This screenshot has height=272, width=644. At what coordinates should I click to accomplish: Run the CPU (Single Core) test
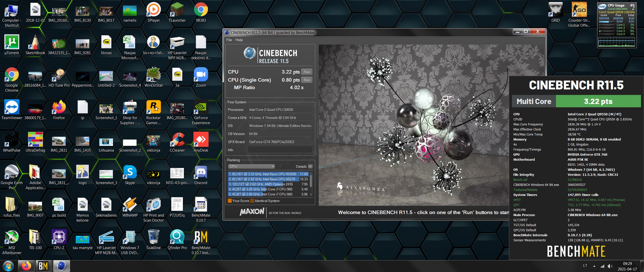point(307,80)
